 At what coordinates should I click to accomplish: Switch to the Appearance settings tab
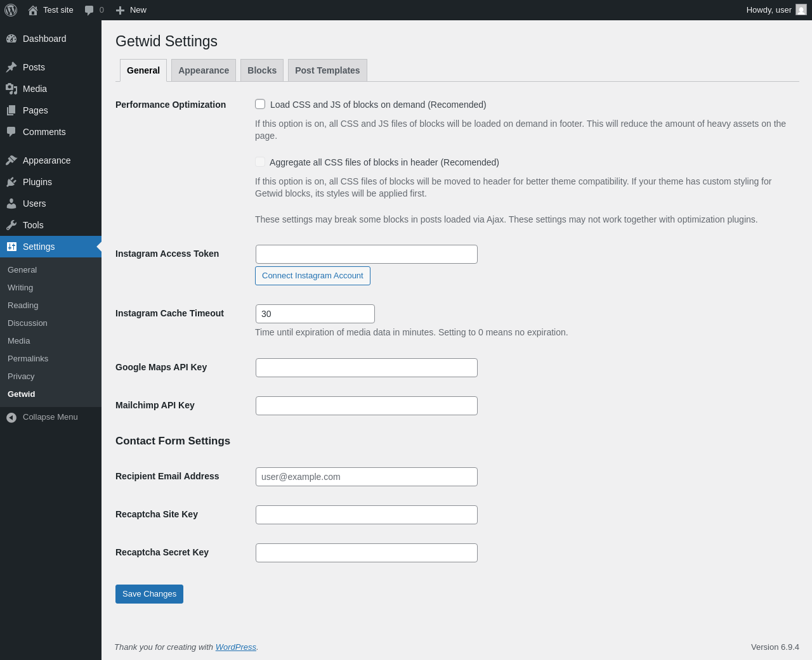(x=204, y=70)
